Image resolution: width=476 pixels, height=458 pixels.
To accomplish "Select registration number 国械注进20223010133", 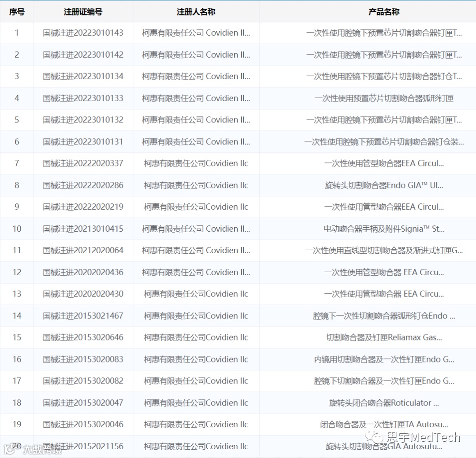I will (83, 98).
